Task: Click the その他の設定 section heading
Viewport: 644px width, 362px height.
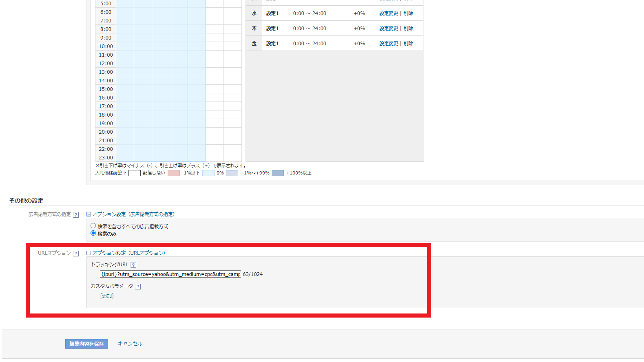Action: (26, 201)
